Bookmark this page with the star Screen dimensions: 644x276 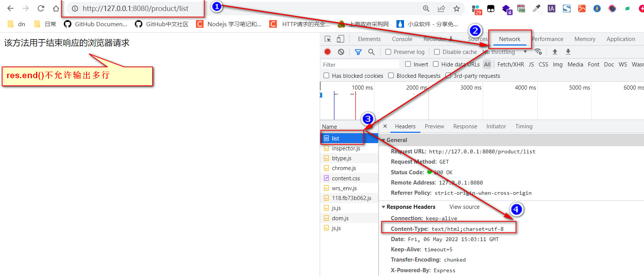tap(456, 8)
